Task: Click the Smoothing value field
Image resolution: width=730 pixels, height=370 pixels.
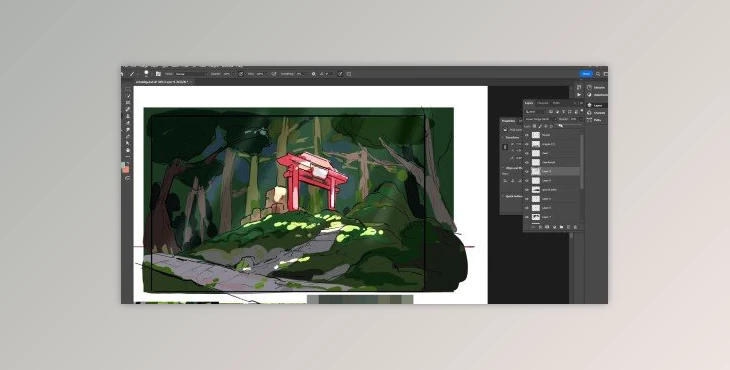Action: (x=299, y=74)
